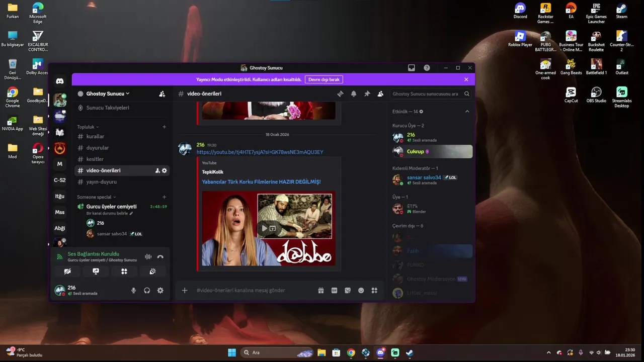Open Discord direct messages home icon
Screen dimensions: 644x362
[60, 81]
